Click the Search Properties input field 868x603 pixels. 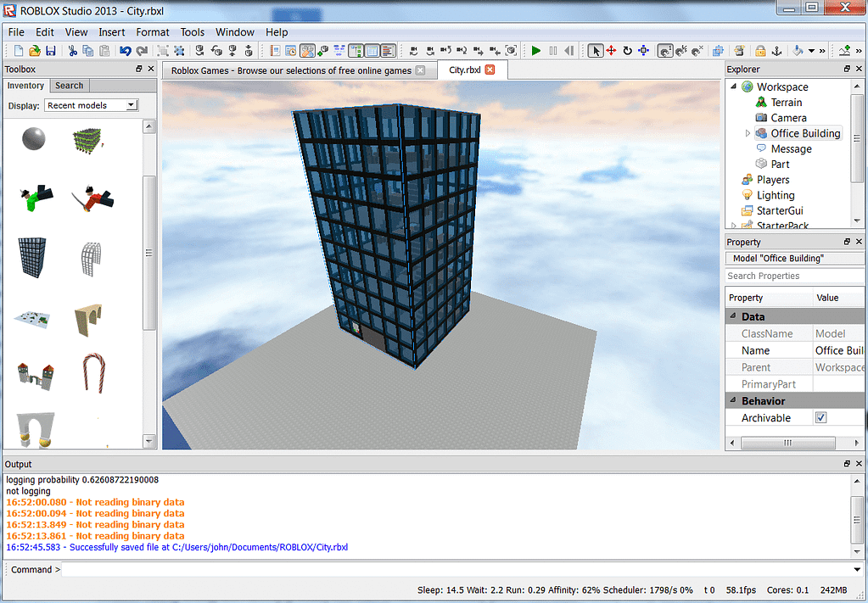(x=794, y=276)
